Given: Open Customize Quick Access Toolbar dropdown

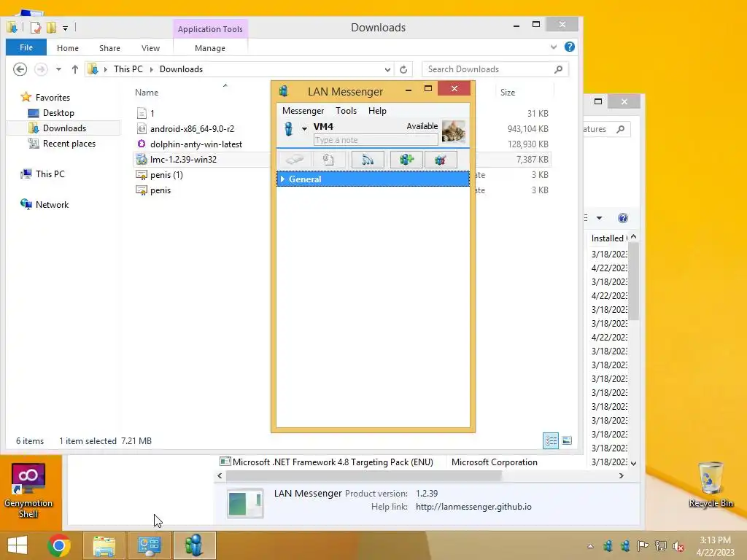Looking at the screenshot, I should pos(65,28).
